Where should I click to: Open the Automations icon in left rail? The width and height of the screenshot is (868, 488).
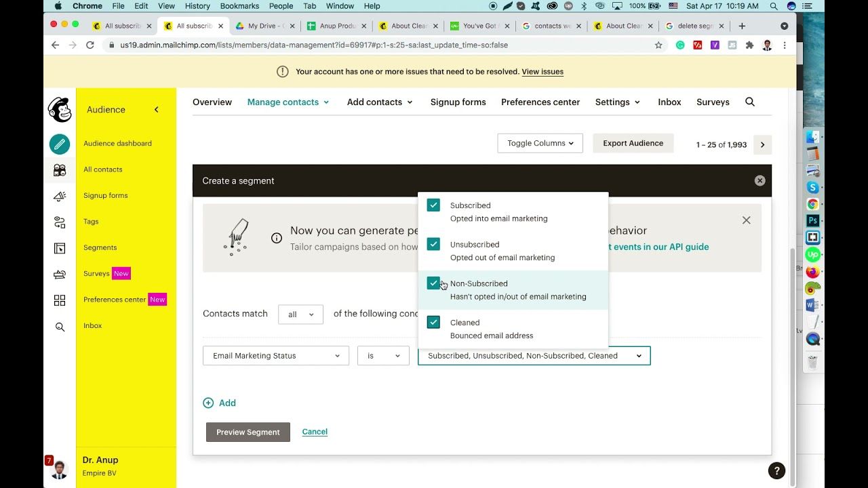click(x=60, y=222)
